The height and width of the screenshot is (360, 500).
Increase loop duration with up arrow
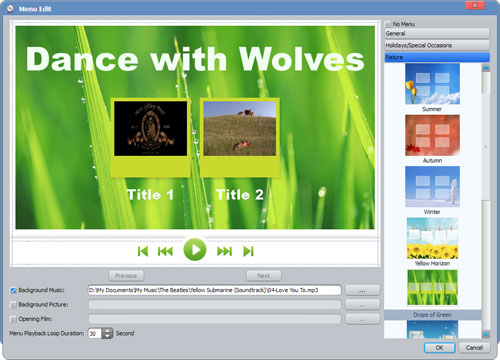pos(107,331)
